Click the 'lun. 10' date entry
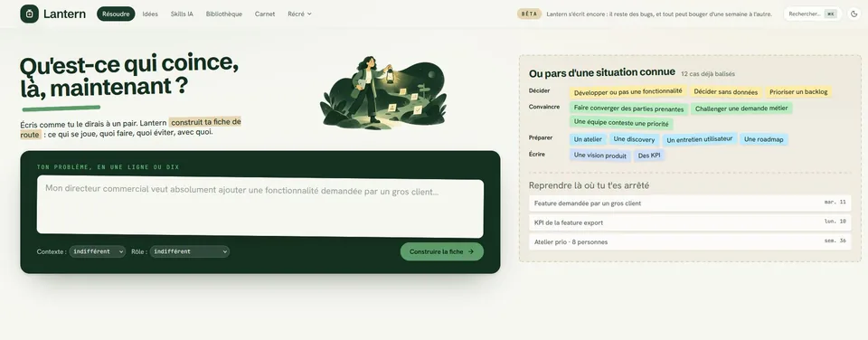This screenshot has width=868, height=340. point(835,222)
